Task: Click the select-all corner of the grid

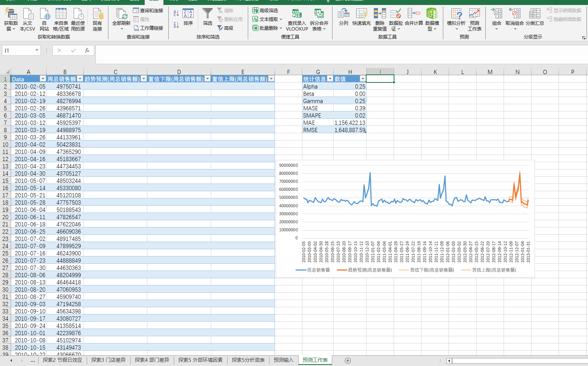Action: click(5, 71)
